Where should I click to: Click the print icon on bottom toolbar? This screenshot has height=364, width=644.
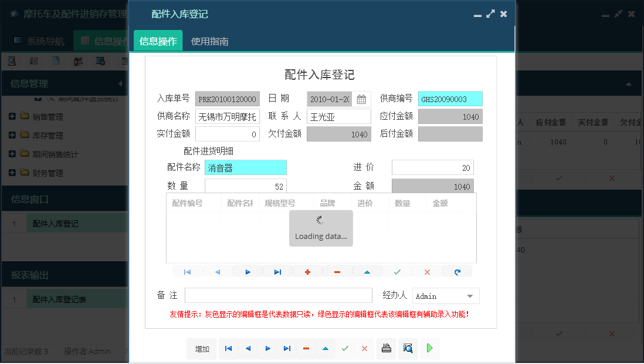pos(386,348)
